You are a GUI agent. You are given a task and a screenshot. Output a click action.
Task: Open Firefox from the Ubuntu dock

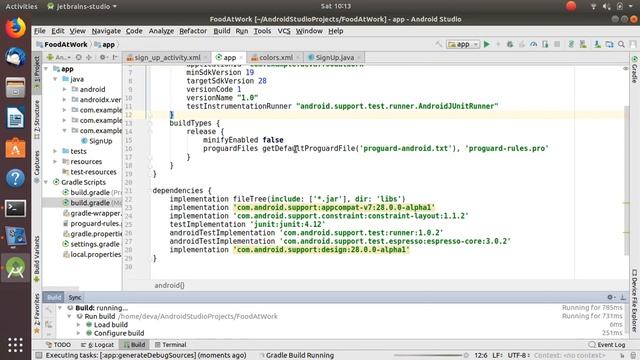tap(16, 28)
